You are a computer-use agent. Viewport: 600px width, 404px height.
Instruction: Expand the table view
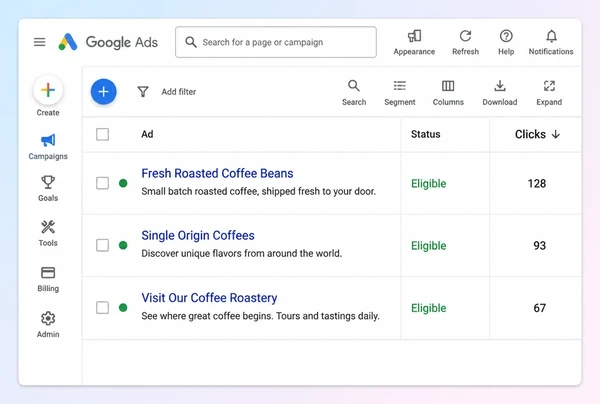[x=549, y=93]
